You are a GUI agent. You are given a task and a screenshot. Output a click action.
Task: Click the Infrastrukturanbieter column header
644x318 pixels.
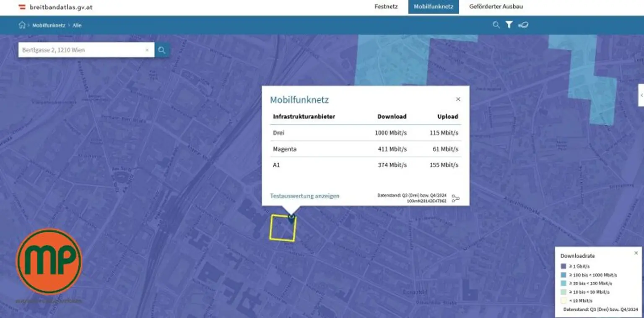pyautogui.click(x=304, y=117)
